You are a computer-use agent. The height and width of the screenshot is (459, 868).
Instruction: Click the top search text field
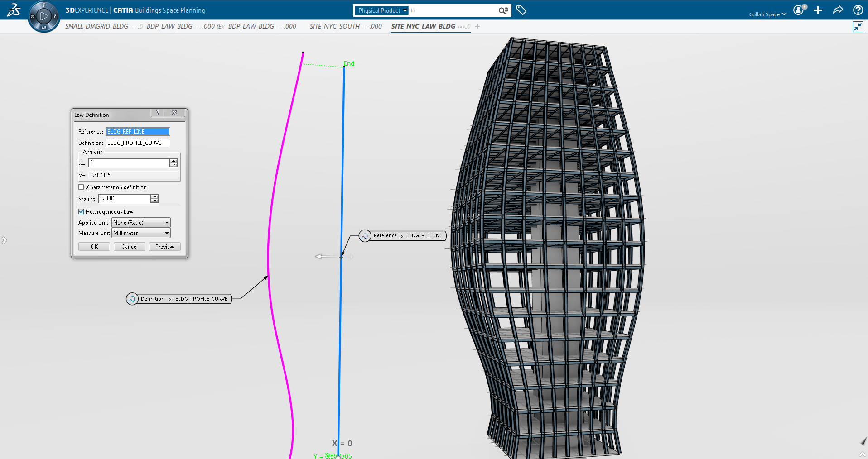[x=453, y=10]
